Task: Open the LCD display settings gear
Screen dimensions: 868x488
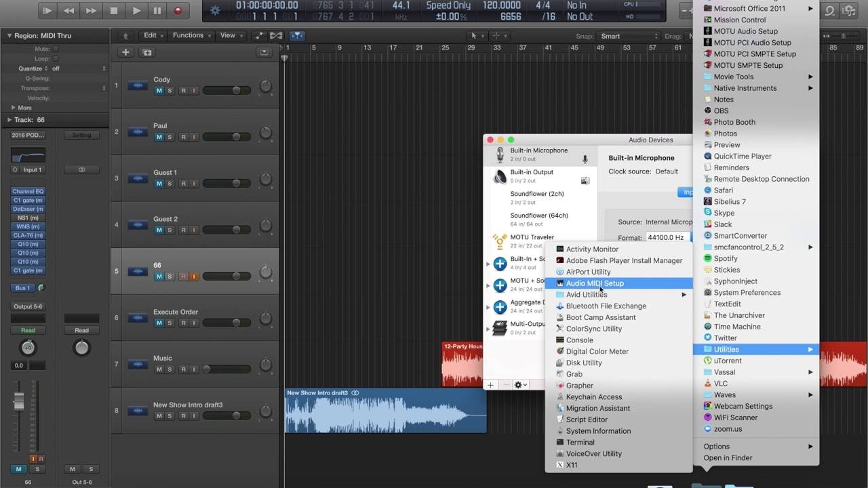Action: pyautogui.click(x=215, y=10)
